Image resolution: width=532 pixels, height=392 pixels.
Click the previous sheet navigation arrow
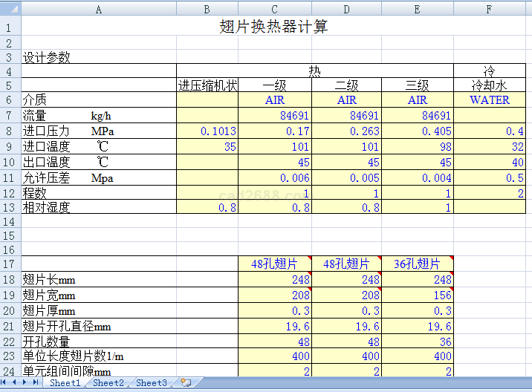(x=16, y=382)
